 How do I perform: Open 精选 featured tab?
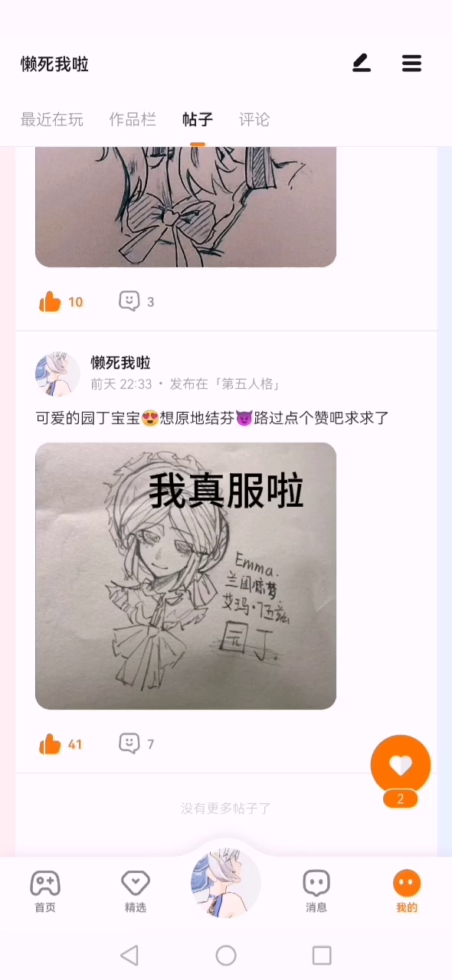pos(136,891)
